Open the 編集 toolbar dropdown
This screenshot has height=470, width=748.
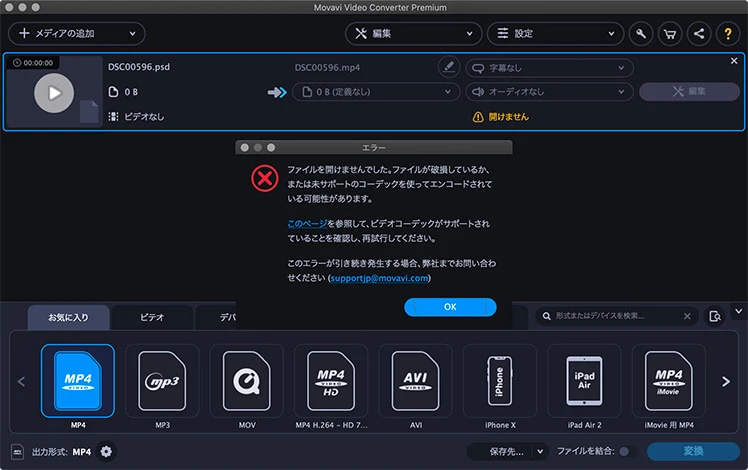(413, 33)
